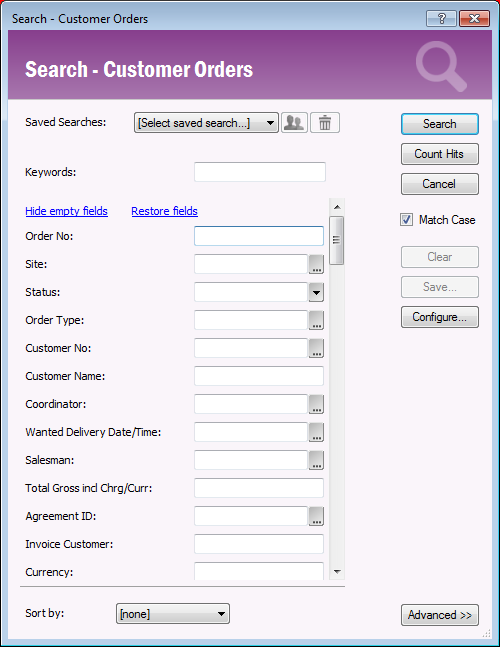500x647 pixels.
Task: Expand the Status dropdown arrow
Action: [x=316, y=293]
